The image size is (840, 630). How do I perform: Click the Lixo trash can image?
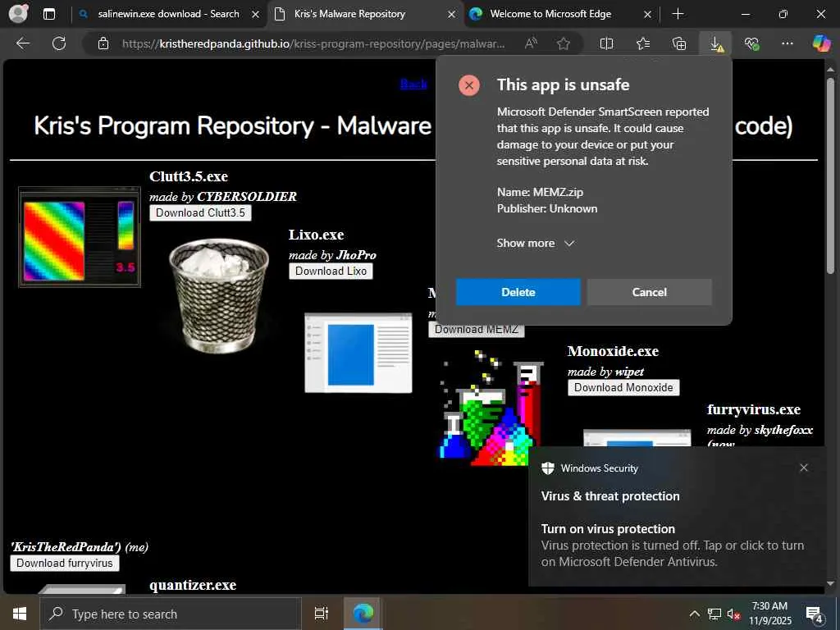(x=219, y=295)
